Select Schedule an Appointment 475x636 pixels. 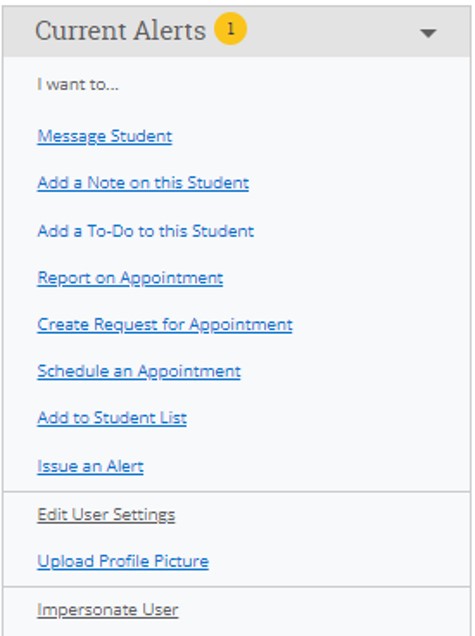click(x=139, y=372)
